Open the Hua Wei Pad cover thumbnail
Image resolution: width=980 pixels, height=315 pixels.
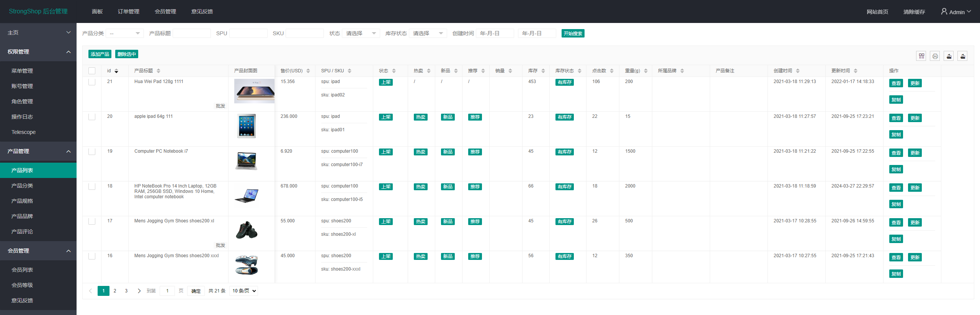[254, 91]
